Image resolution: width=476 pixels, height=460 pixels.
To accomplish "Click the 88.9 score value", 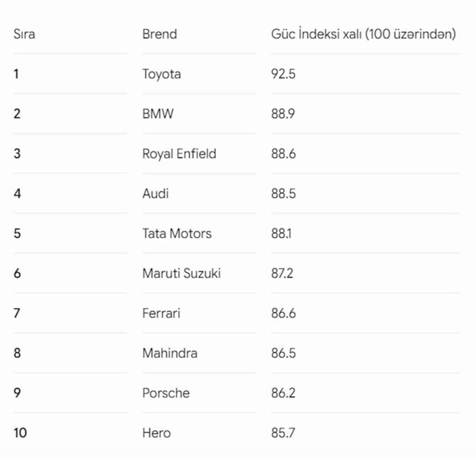I will [283, 114].
